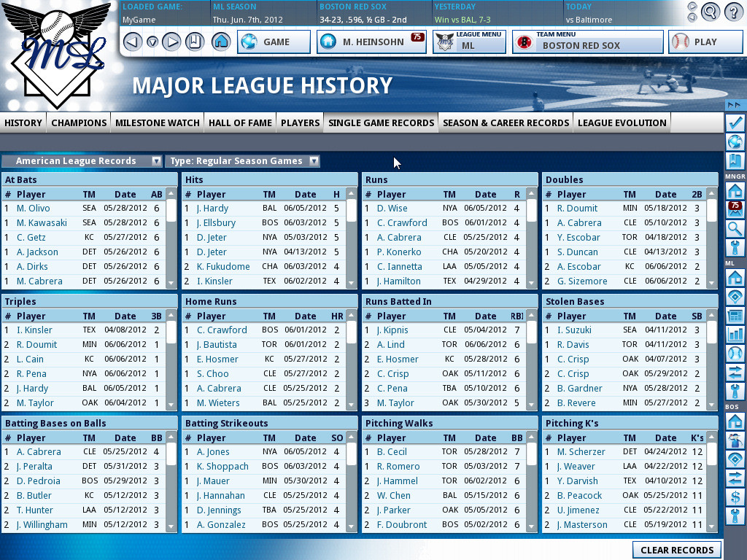Collapse the right sidebar with double arrows
Viewport: 747px width, 560px height.
tap(734, 105)
